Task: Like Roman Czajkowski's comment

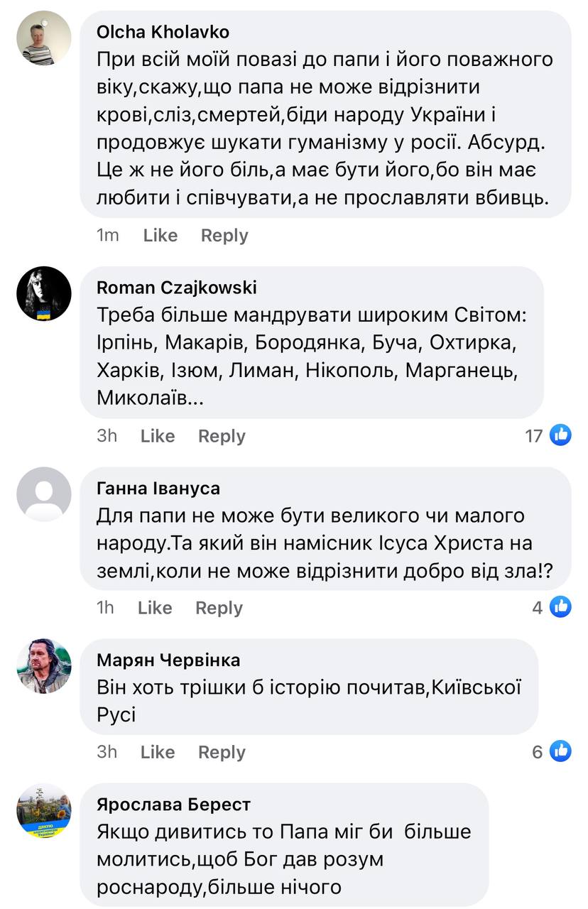Action: (x=158, y=436)
